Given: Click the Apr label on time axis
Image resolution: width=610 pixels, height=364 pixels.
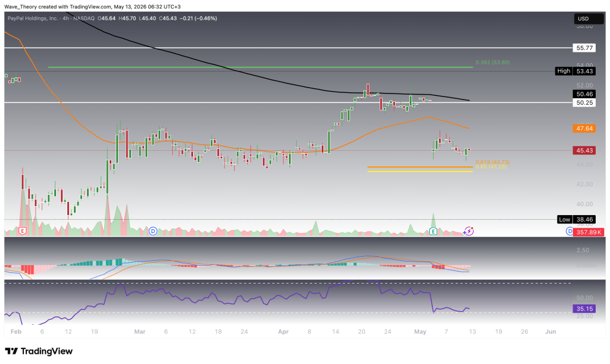Looking at the screenshot, I should point(283,332).
